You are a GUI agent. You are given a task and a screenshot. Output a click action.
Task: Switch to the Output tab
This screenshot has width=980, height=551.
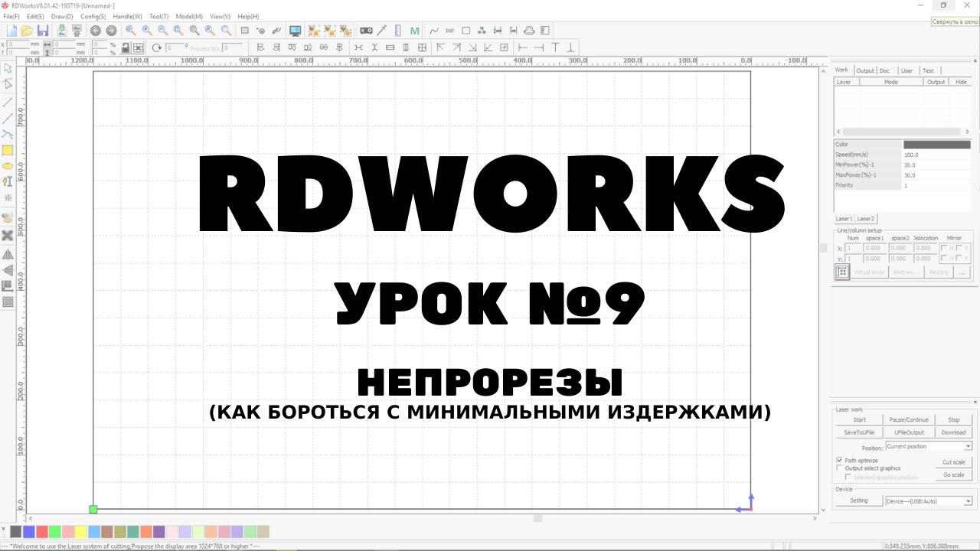pos(865,70)
